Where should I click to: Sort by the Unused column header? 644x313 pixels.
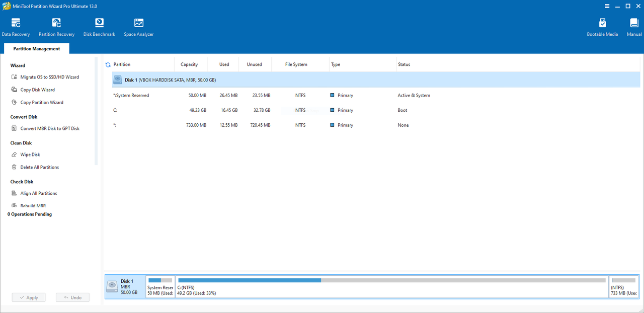click(254, 64)
